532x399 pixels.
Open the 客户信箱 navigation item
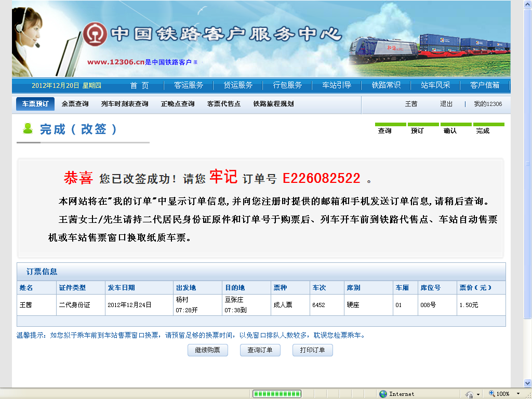(485, 85)
